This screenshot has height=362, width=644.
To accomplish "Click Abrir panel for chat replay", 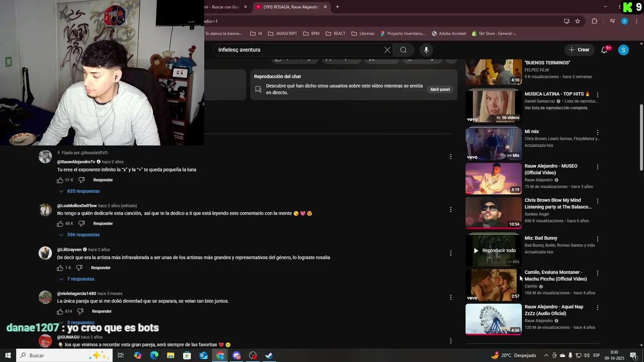I will [x=440, y=89].
